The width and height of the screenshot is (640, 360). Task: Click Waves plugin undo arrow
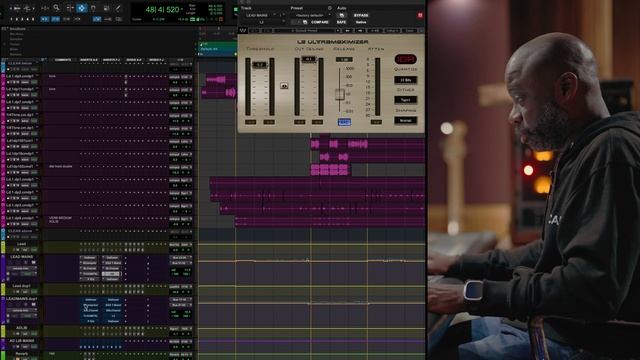tap(254, 31)
